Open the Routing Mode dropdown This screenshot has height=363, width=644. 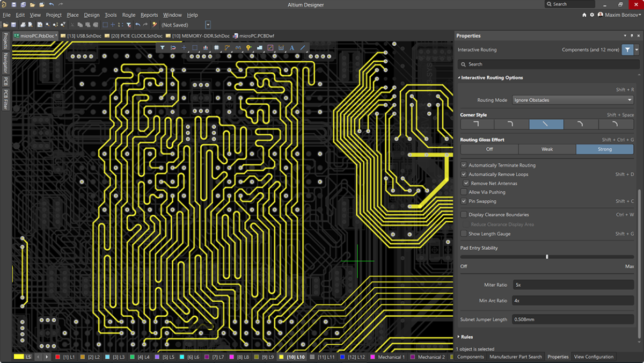[573, 100]
